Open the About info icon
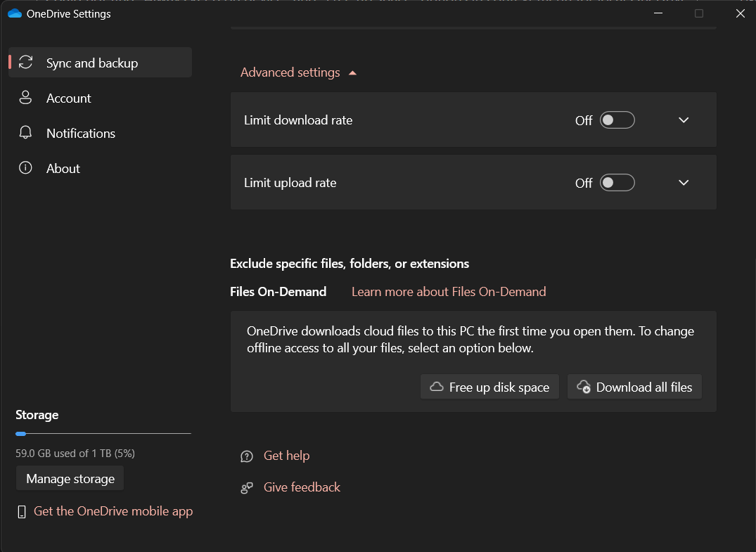The height and width of the screenshot is (552, 756). [x=26, y=168]
